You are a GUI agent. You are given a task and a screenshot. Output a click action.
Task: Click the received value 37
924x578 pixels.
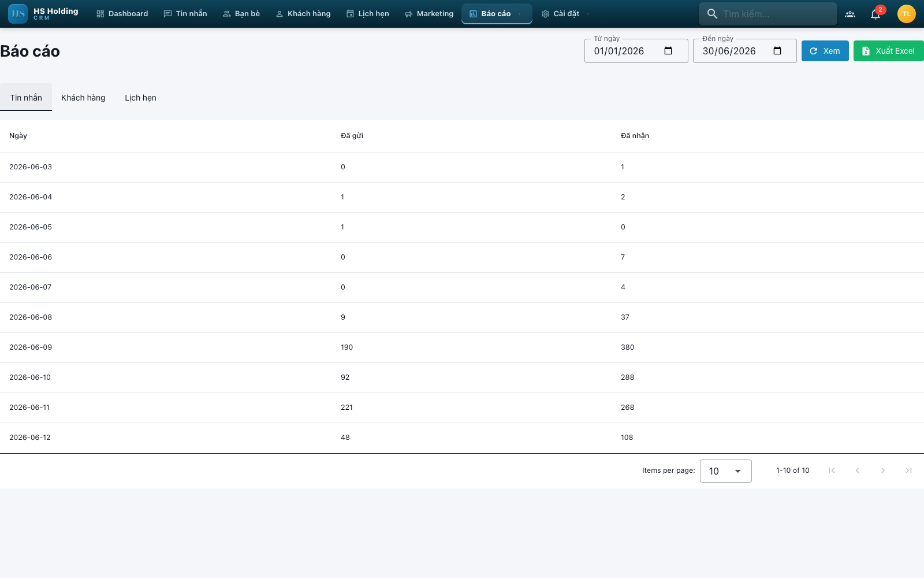(625, 317)
